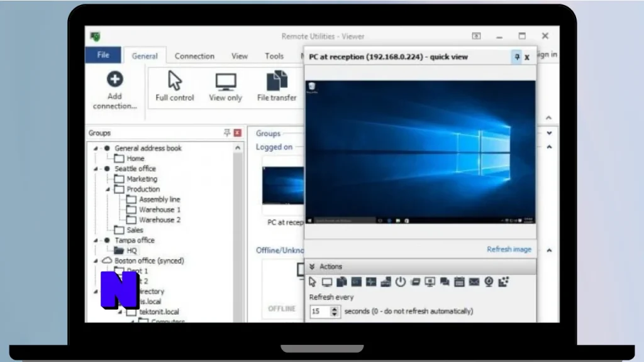Click the last icon in the Actions toolbar
644x362 pixels.
pos(504,282)
